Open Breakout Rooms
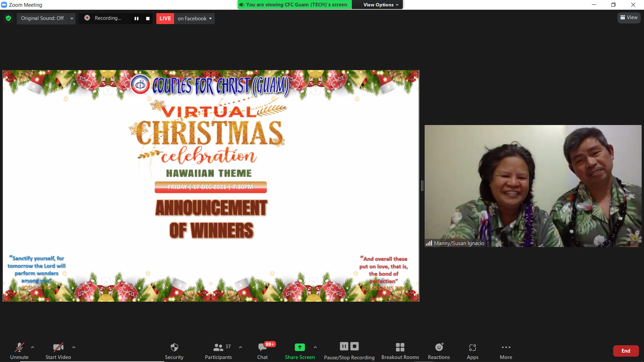 (400, 351)
